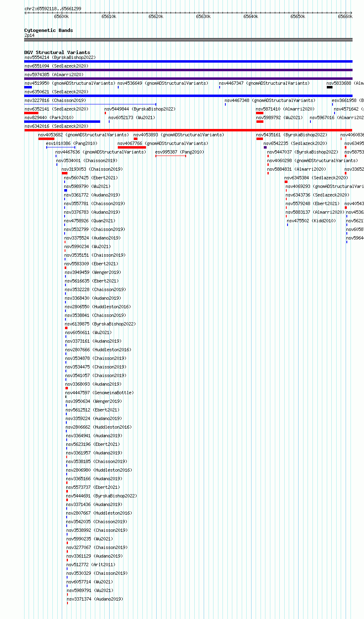Open nsv3361772 (Audano2019) variant
Image resolution: width=364 pixels, height=619 pixels.
(92, 195)
